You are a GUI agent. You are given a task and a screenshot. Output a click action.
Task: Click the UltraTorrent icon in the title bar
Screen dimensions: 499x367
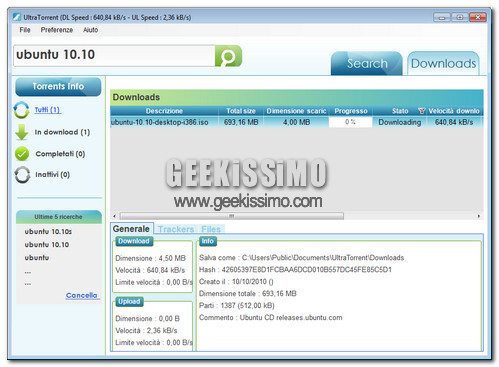(x=17, y=17)
